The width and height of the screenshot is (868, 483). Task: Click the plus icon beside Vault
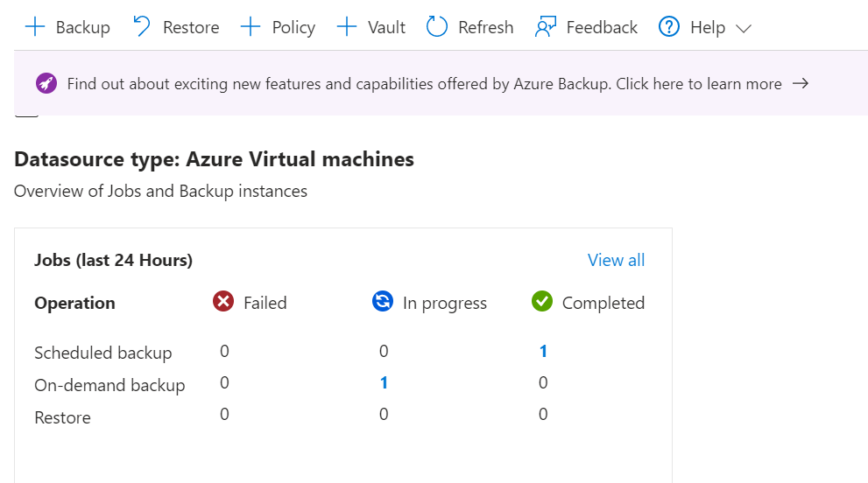click(347, 27)
